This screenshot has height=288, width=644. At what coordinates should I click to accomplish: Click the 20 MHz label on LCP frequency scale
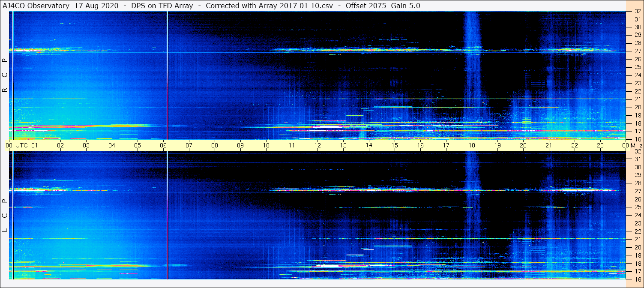pyautogui.click(x=637, y=247)
